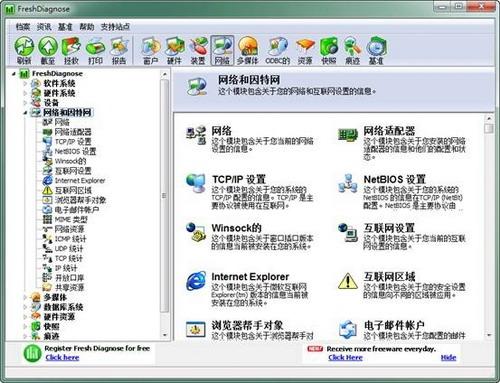Expand the 数据库系统 tree node
The width and height of the screenshot is (500, 383).
click(x=25, y=307)
